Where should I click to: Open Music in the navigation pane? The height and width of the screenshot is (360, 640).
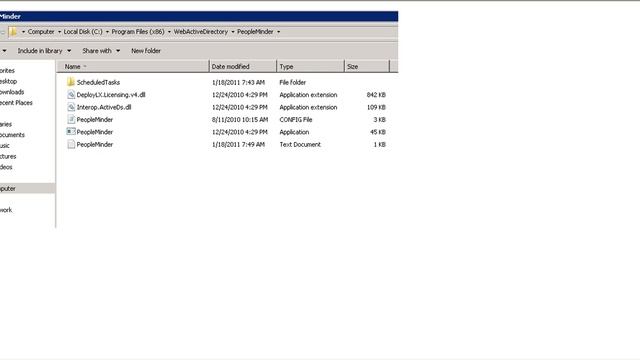pos(4,145)
